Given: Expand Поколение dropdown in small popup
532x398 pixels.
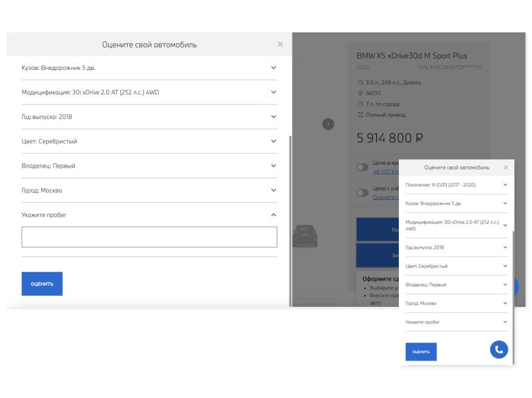Looking at the screenshot, I should [505, 185].
